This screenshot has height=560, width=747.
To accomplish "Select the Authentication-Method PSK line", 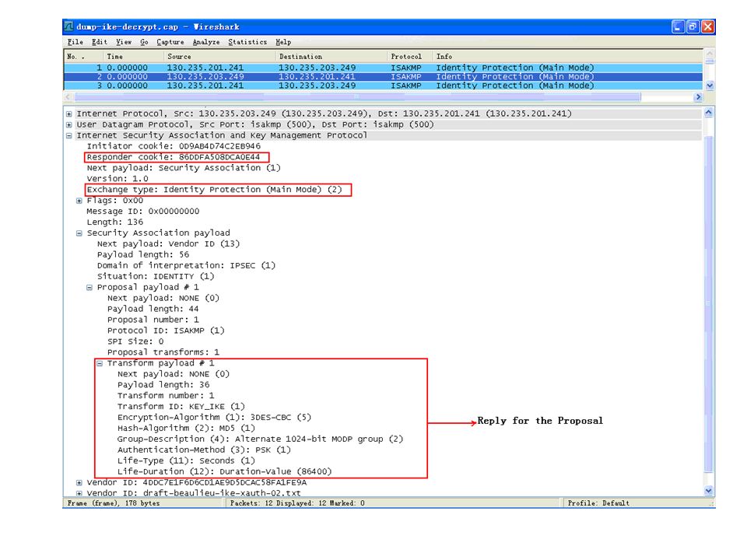I will tap(204, 450).
